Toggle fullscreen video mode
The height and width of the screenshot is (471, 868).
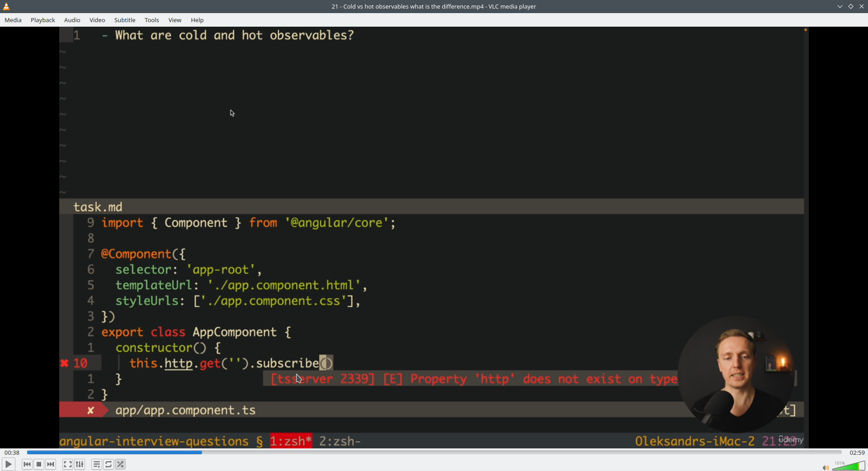pos(67,464)
